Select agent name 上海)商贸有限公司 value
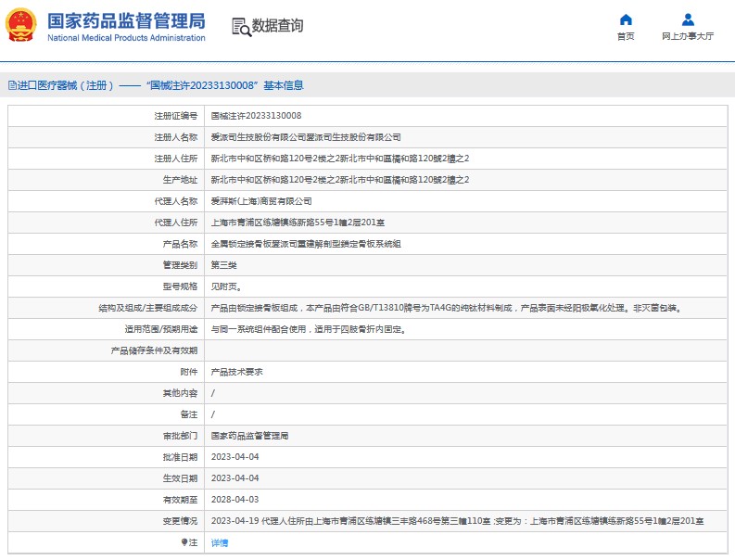The image size is (735, 560). (x=261, y=201)
